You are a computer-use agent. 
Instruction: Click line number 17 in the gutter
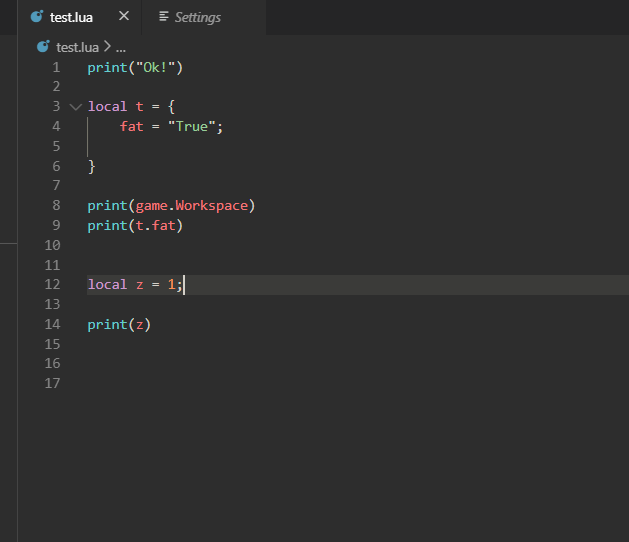click(x=53, y=383)
